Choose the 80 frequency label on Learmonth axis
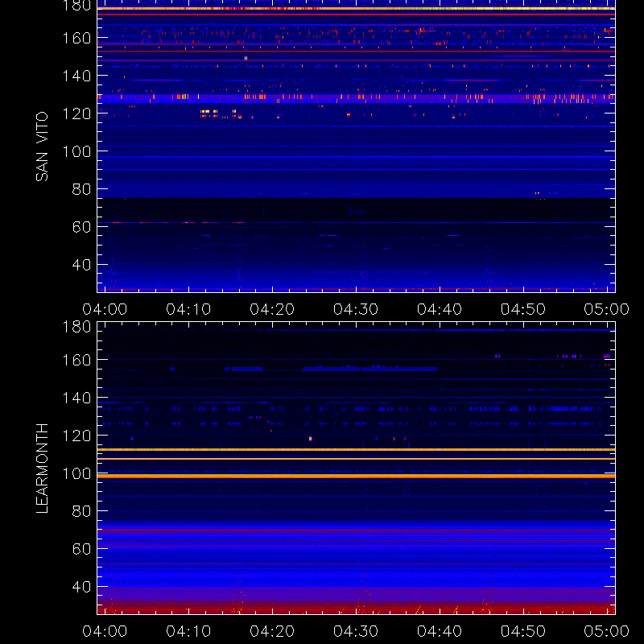 (x=81, y=511)
